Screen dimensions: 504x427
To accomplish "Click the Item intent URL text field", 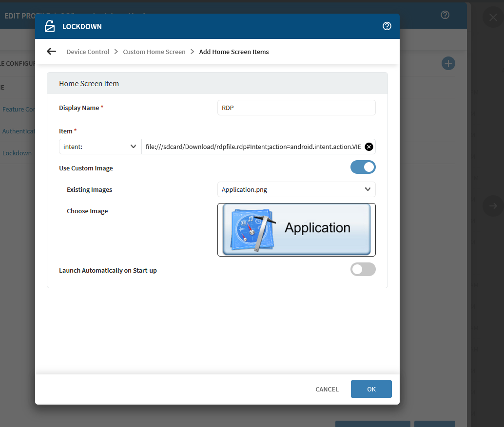I will [252, 147].
